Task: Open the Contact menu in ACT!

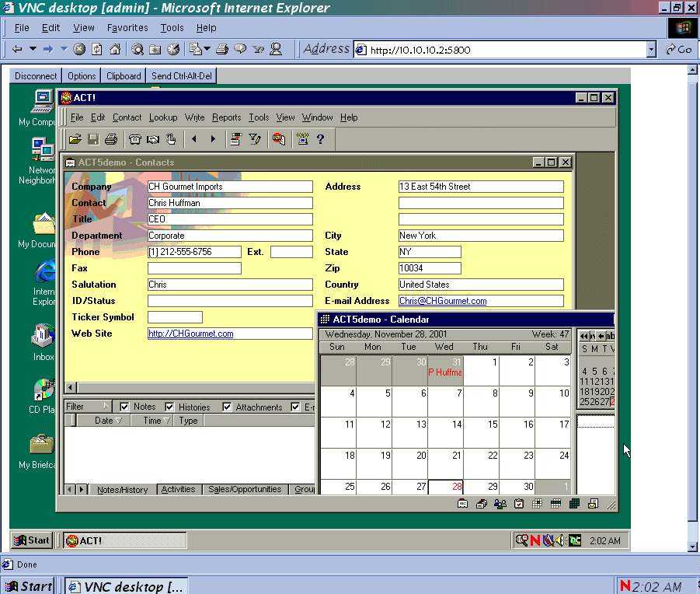Action: pos(127,117)
